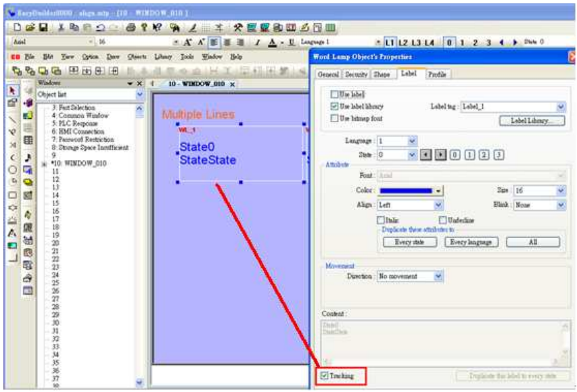The image size is (577, 392).
Task: Uncheck the 'Use label library' checkbox
Action: pyautogui.click(x=335, y=106)
